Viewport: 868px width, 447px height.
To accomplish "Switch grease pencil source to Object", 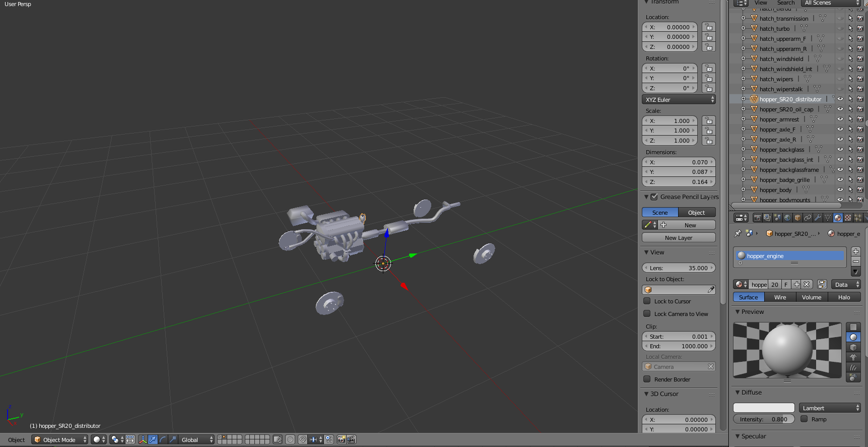I will (x=697, y=213).
